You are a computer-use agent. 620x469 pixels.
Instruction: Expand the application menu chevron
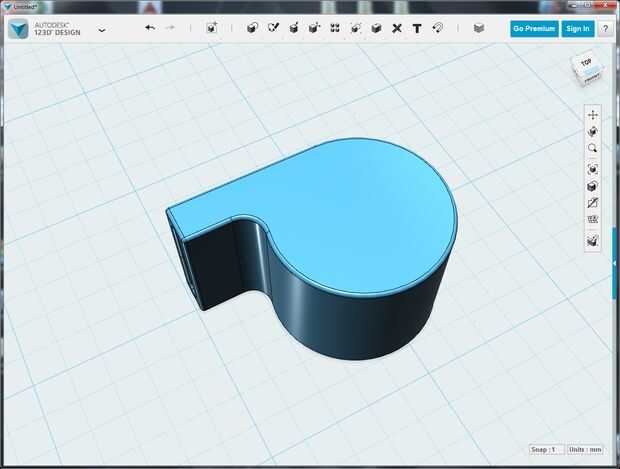102,30
